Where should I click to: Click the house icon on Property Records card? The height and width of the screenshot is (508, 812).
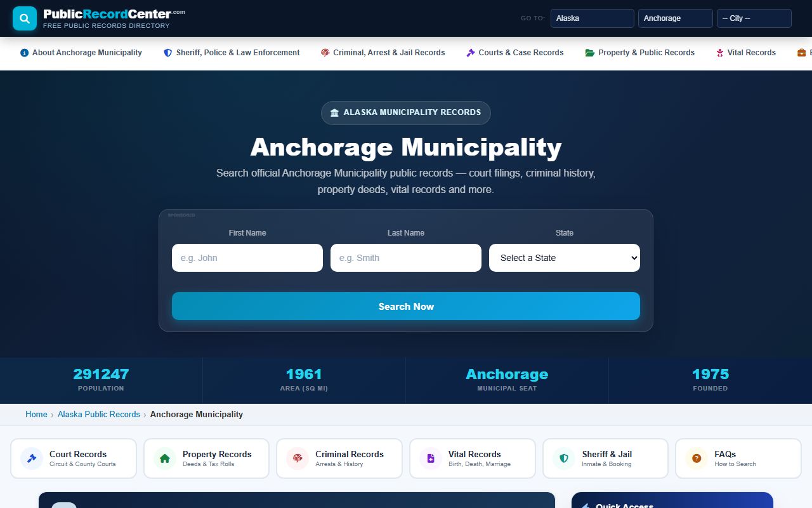(165, 458)
